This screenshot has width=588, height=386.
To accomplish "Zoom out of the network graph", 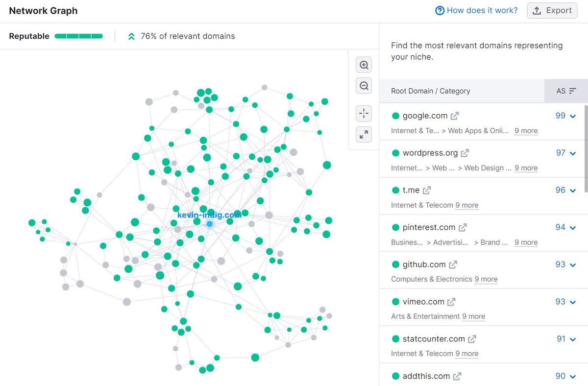I will pos(364,85).
